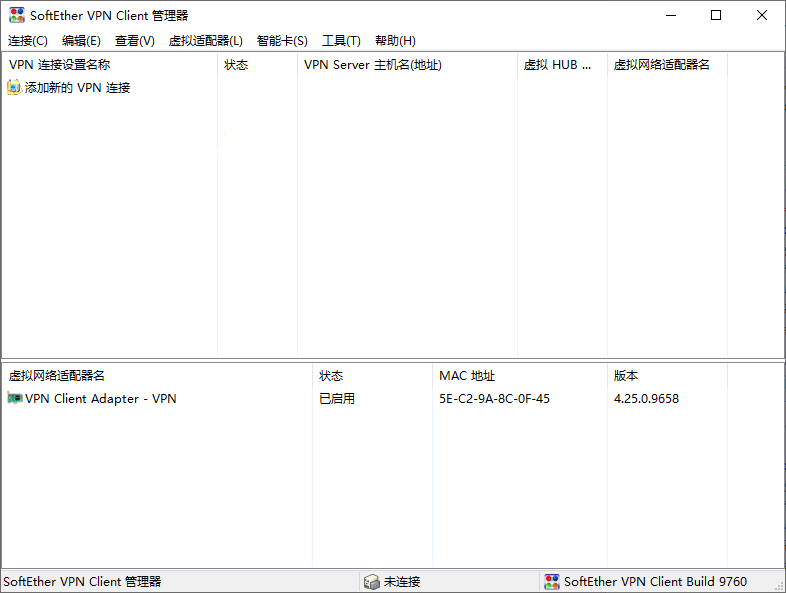Click the 未连接 status bar text
Viewport: 786px width, 593px height.
point(402,581)
